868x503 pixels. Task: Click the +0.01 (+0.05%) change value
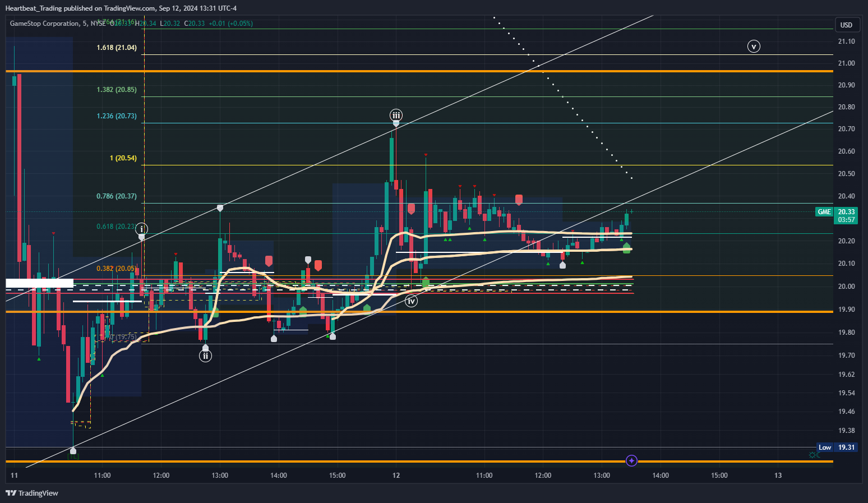[232, 24]
